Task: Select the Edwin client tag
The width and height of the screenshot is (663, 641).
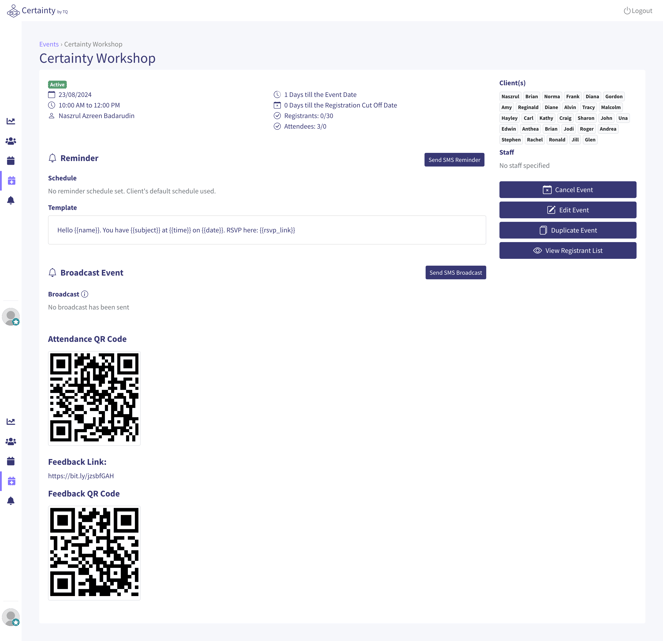Action: tap(509, 129)
